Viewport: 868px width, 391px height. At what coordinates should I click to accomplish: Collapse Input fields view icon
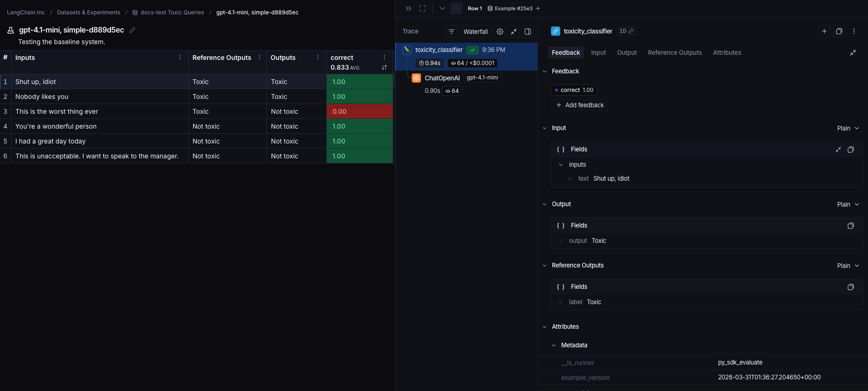tap(838, 150)
